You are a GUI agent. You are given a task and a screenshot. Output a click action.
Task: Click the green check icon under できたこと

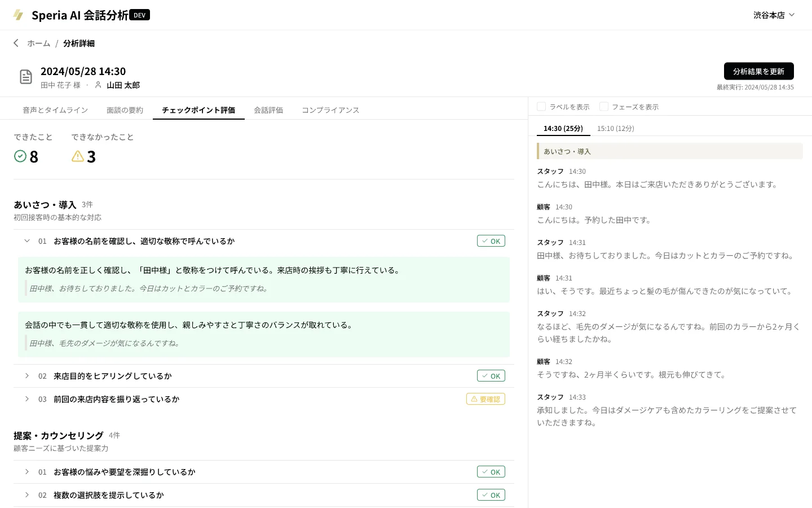pos(20,156)
